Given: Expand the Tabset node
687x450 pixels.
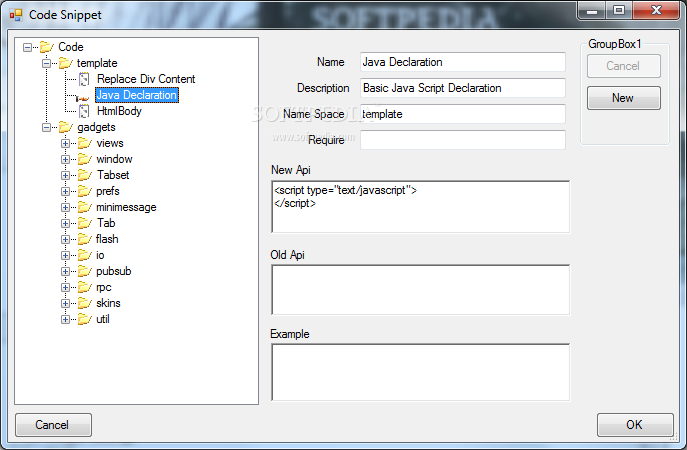Looking at the screenshot, I should pos(65,176).
